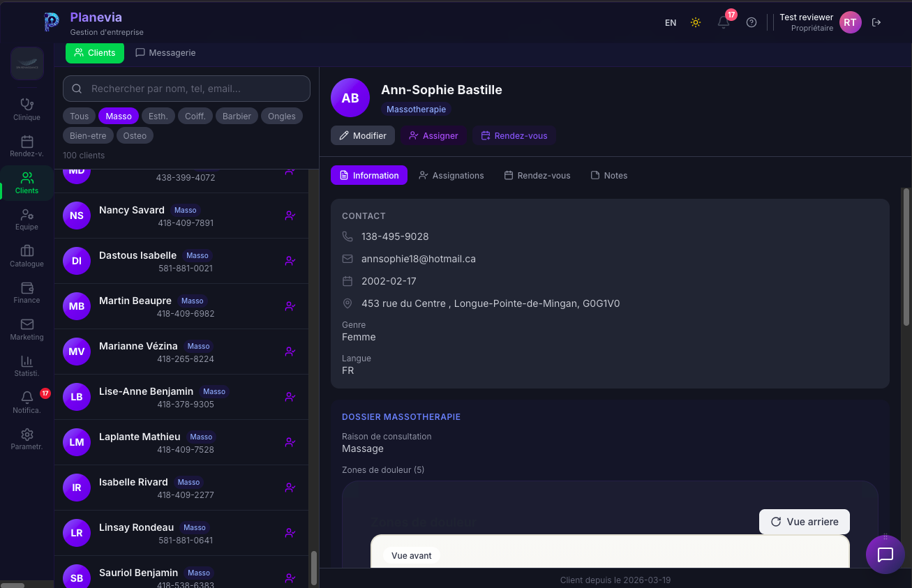This screenshot has height=588, width=912.
Task: Click assign icon for Martin Beaupre
Action: tap(290, 306)
